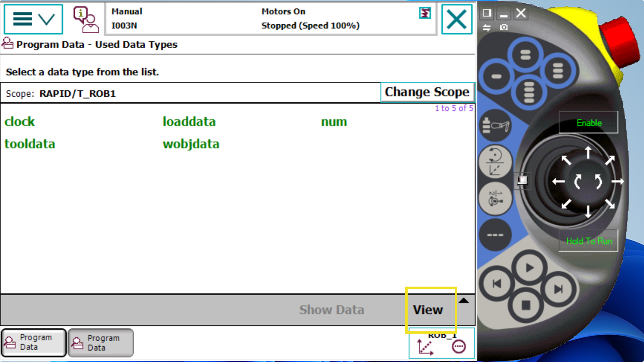Switch to the second Program Data tab
The height and width of the screenshot is (362, 644).
coord(101,343)
